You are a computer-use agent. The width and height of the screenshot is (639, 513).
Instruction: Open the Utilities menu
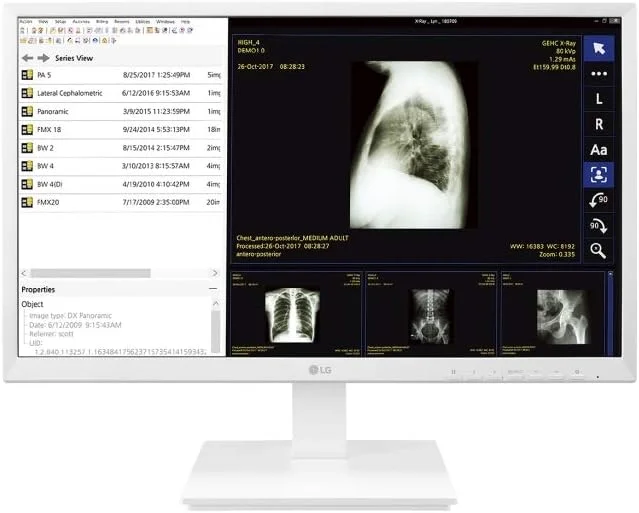coord(141,21)
